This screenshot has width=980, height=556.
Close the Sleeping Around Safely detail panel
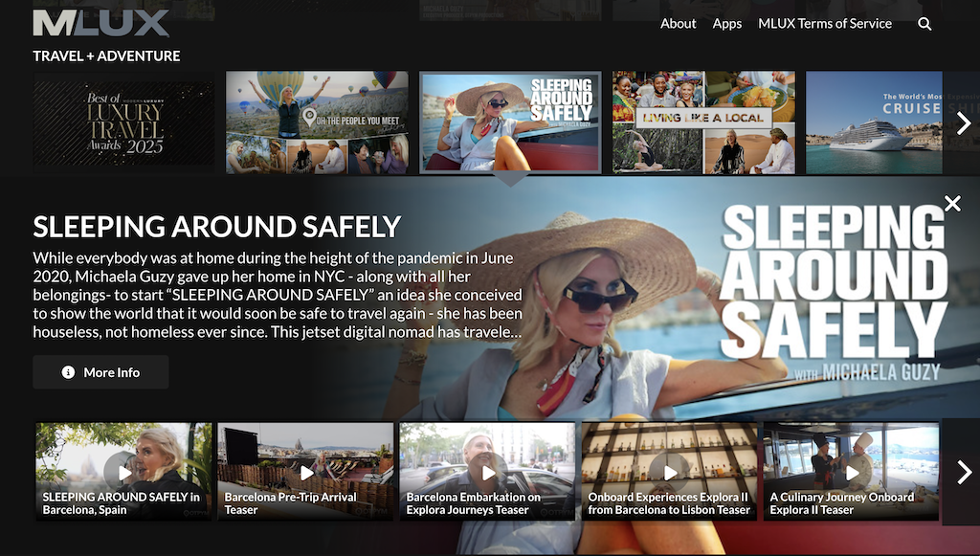click(952, 203)
